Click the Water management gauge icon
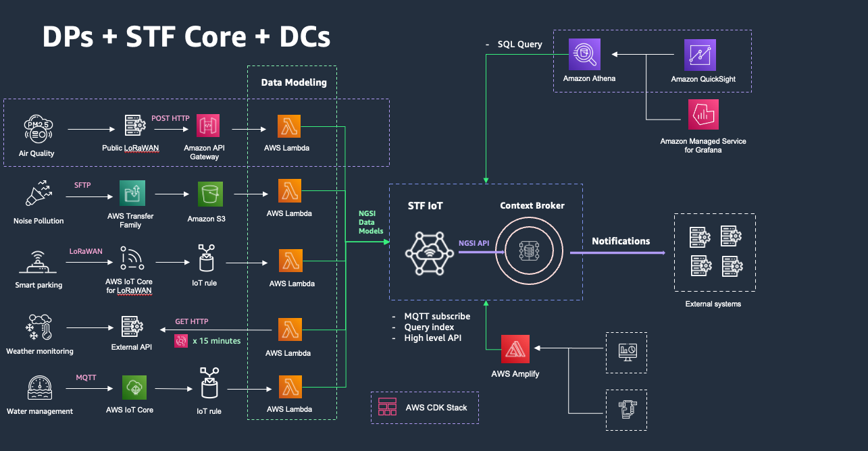The width and height of the screenshot is (868, 451). tap(39, 387)
